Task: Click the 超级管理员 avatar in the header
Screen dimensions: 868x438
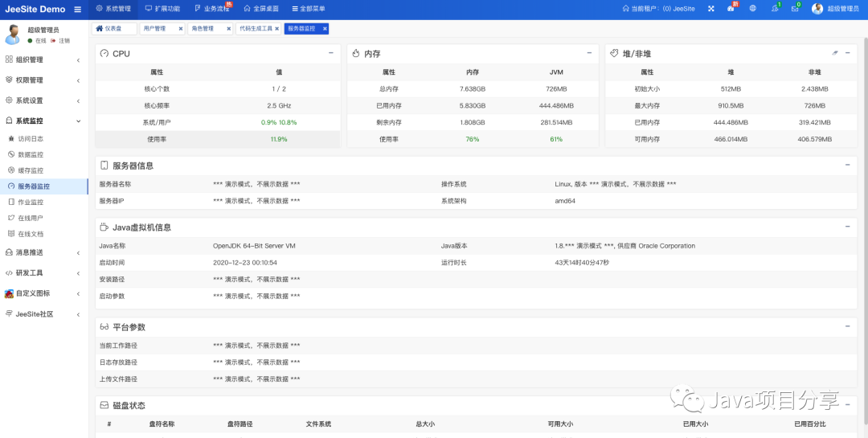Action: coord(817,9)
